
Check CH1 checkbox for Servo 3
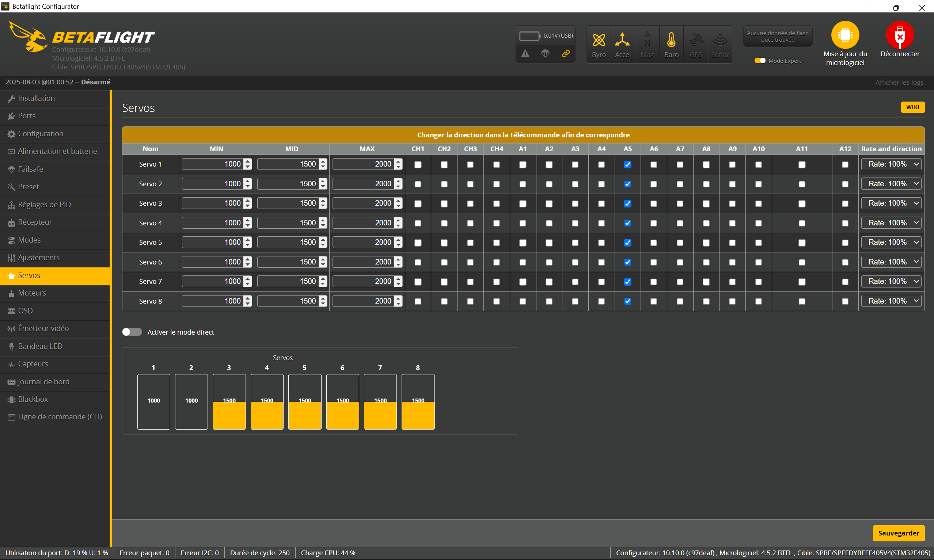coord(418,204)
